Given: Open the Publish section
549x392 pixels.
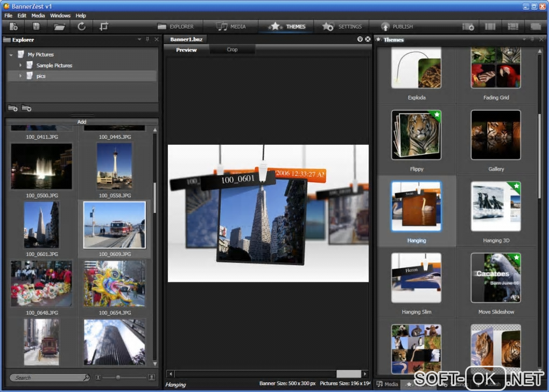Looking at the screenshot, I should click(397, 26).
